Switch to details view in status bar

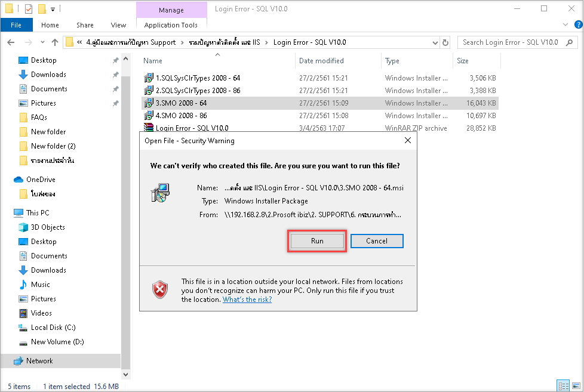pos(562,386)
